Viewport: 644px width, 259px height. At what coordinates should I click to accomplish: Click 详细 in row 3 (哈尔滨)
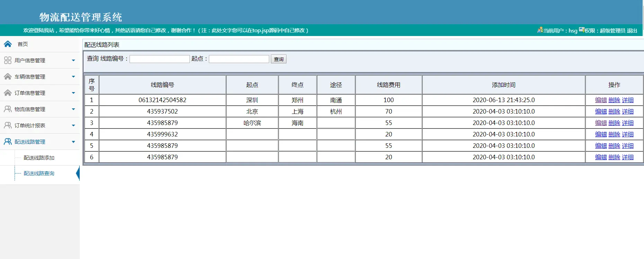coord(628,123)
